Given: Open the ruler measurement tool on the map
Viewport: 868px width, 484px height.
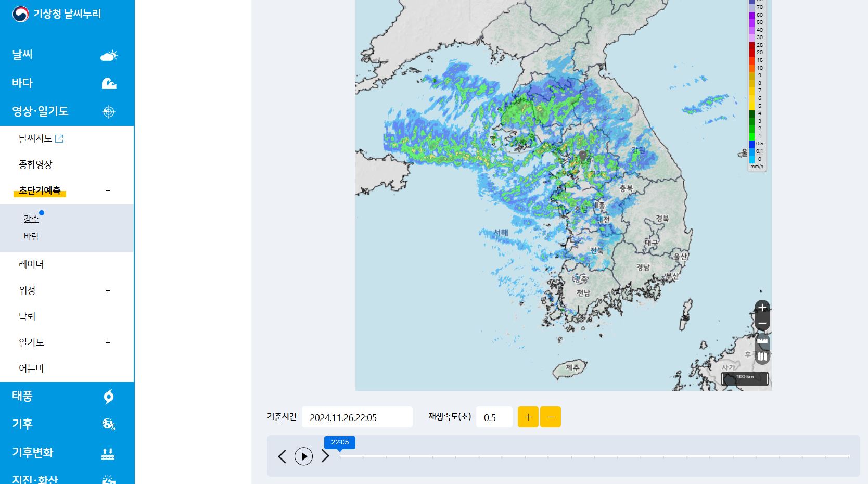Looking at the screenshot, I should (x=762, y=341).
